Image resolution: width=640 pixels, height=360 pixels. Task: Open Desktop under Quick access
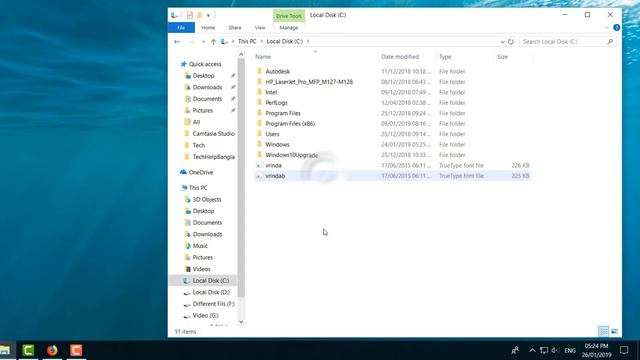pyautogui.click(x=203, y=76)
